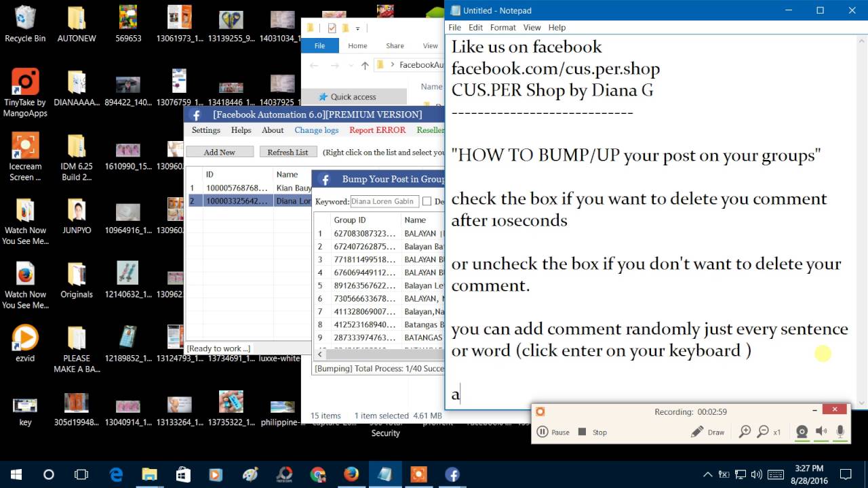868x488 pixels.
Task: Click the Change logs link
Action: 316,130
